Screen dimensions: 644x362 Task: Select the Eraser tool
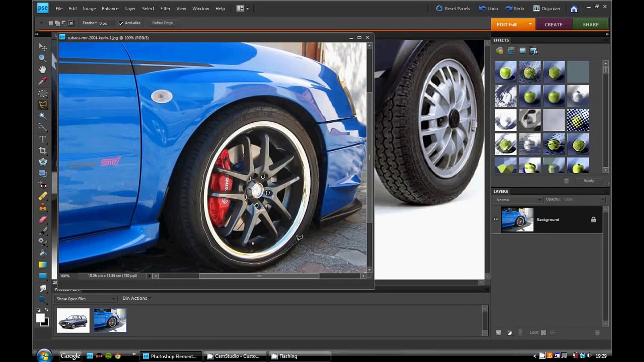pos(42,220)
